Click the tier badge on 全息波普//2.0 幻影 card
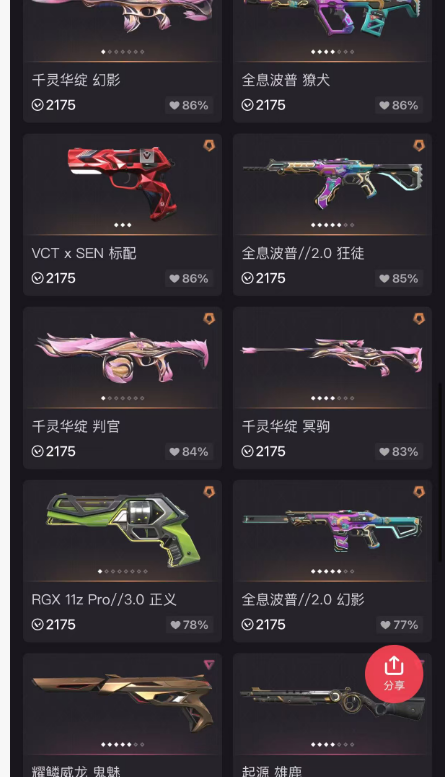 point(419,492)
